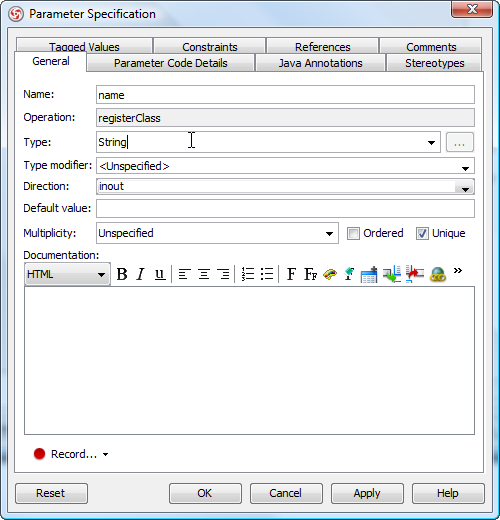
Task: Insert numbered list in documentation
Action: (x=248, y=274)
